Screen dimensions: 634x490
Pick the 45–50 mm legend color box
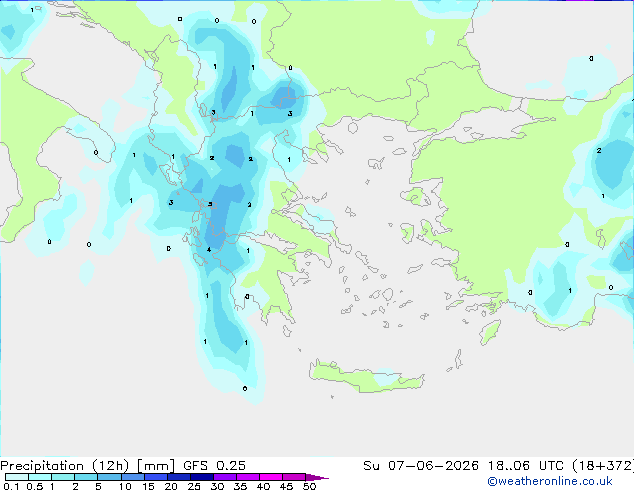(294, 477)
